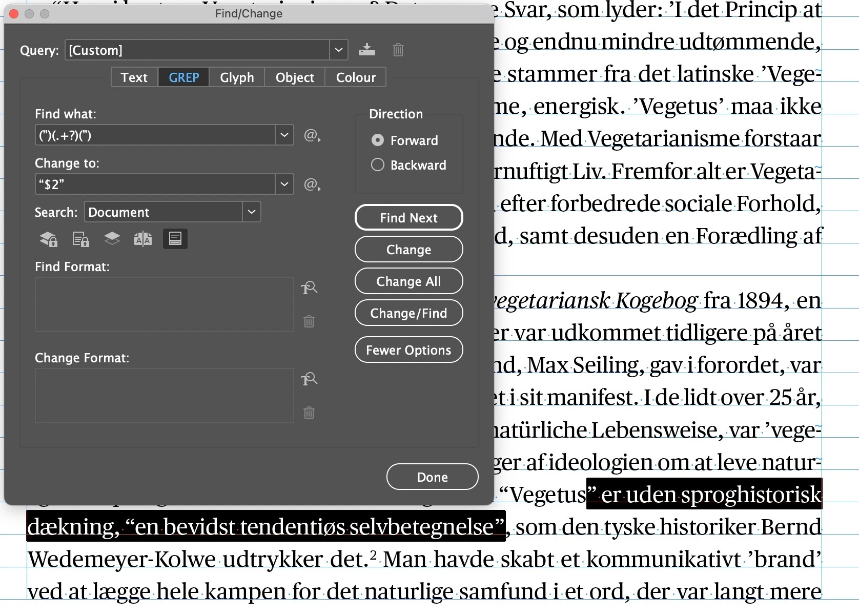Switch to the Object tab
This screenshot has height=616, width=859.
(295, 77)
